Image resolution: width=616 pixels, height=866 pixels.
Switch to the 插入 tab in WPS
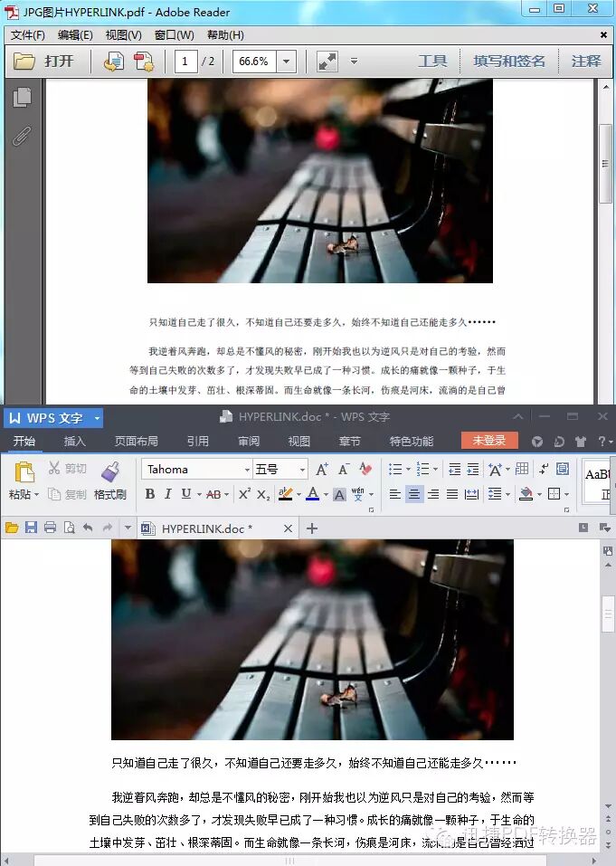point(74,441)
